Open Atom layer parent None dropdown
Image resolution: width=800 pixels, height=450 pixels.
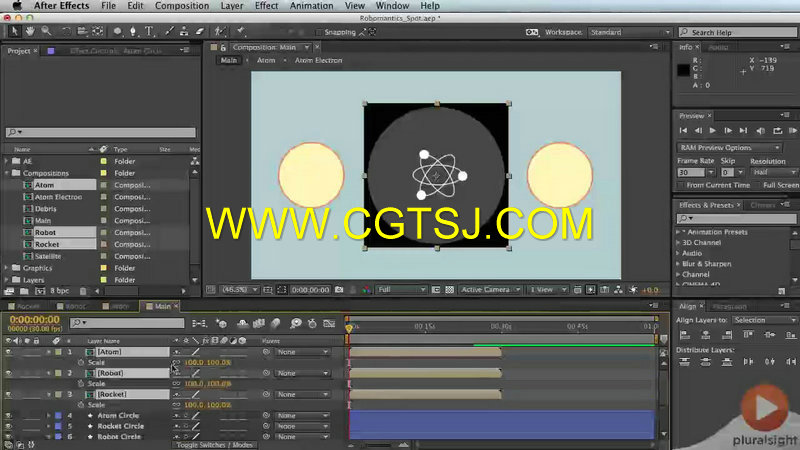[302, 352]
